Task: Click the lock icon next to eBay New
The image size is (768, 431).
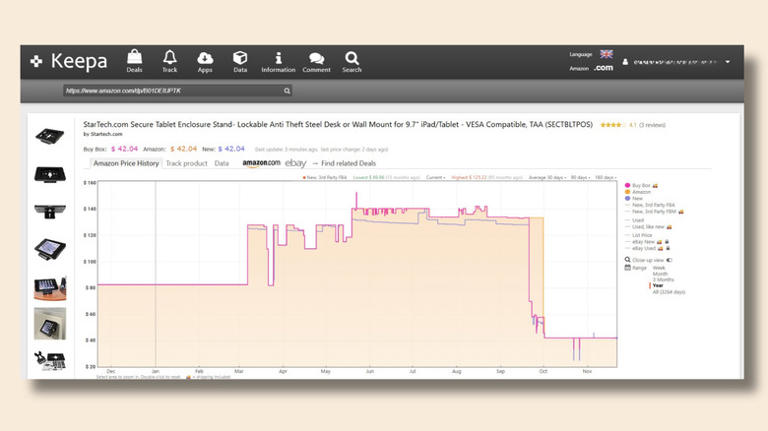Action: (667, 242)
